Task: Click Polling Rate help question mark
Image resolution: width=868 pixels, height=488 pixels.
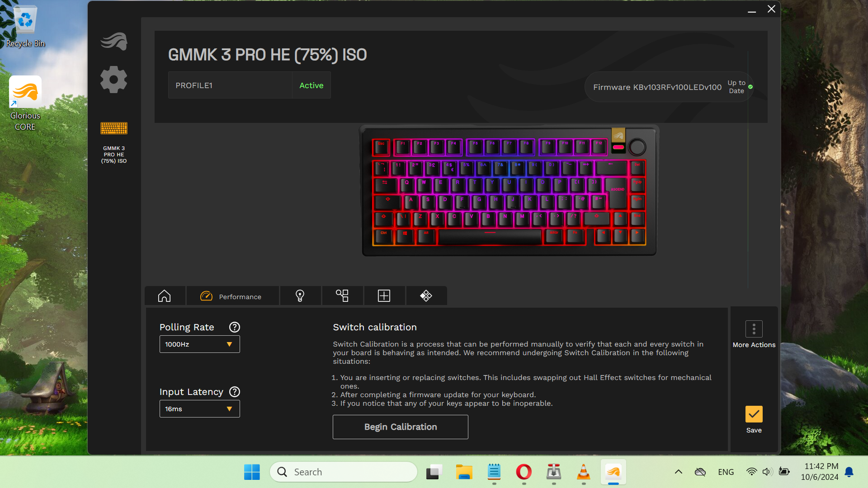Action: (x=234, y=327)
